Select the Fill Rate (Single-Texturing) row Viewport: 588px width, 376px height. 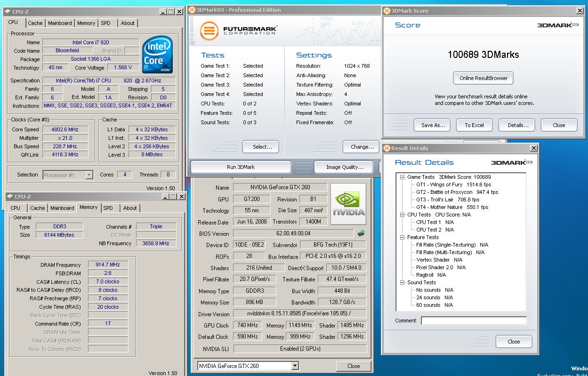click(x=452, y=245)
